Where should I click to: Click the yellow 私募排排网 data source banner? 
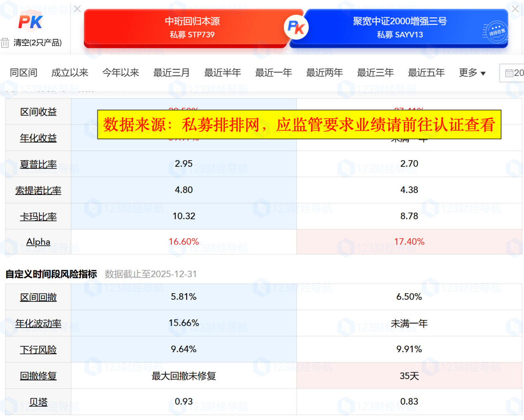pos(299,125)
